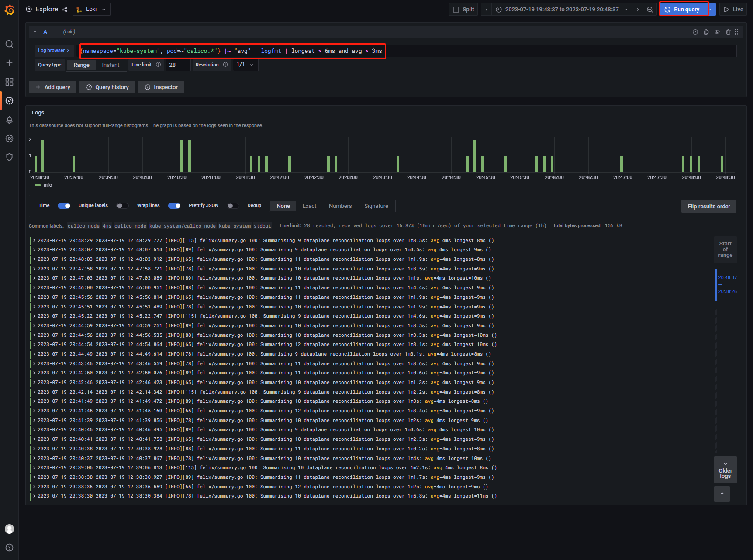Open the Alerting bell icon

[9, 120]
